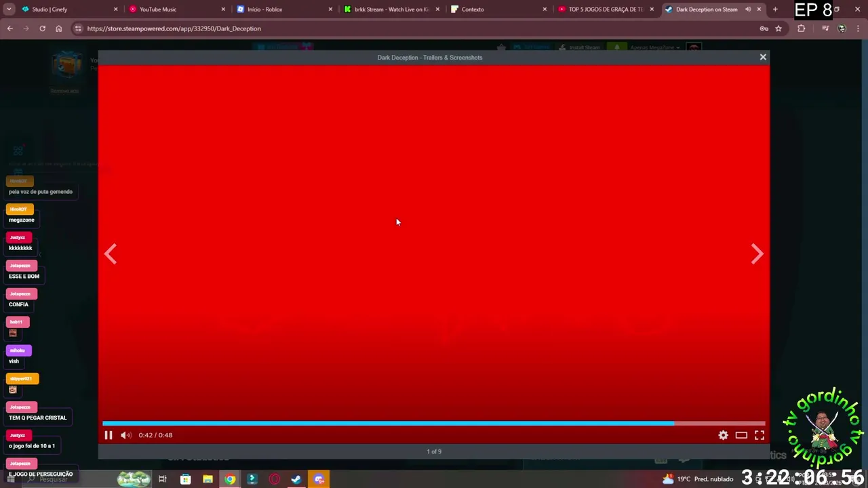Screen dimensions: 868x488
Task: Switch to brkk Stream Kick tab
Action: point(391,9)
